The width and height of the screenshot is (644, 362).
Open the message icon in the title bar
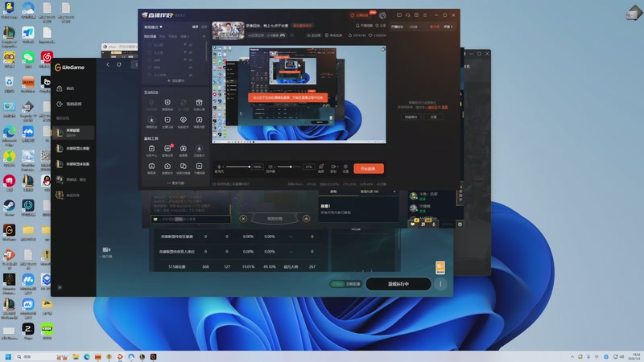click(398, 15)
